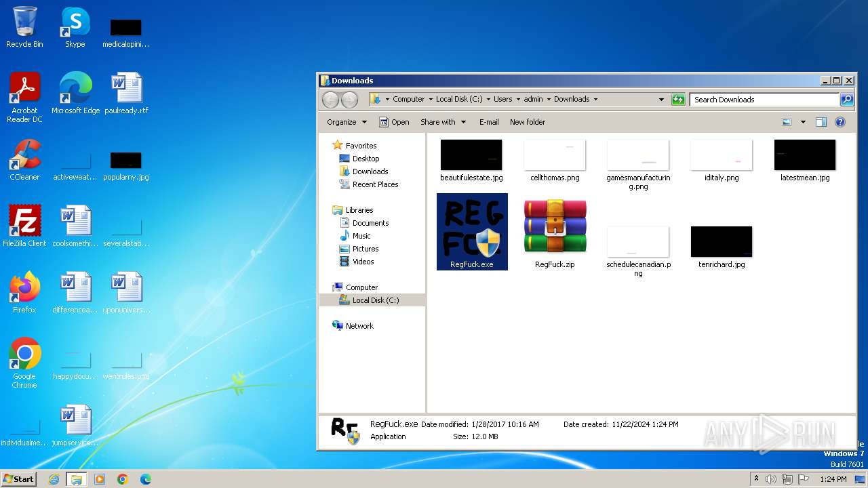This screenshot has height=488, width=868.
Task: Select the jumpservice... Word document
Action: (75, 425)
